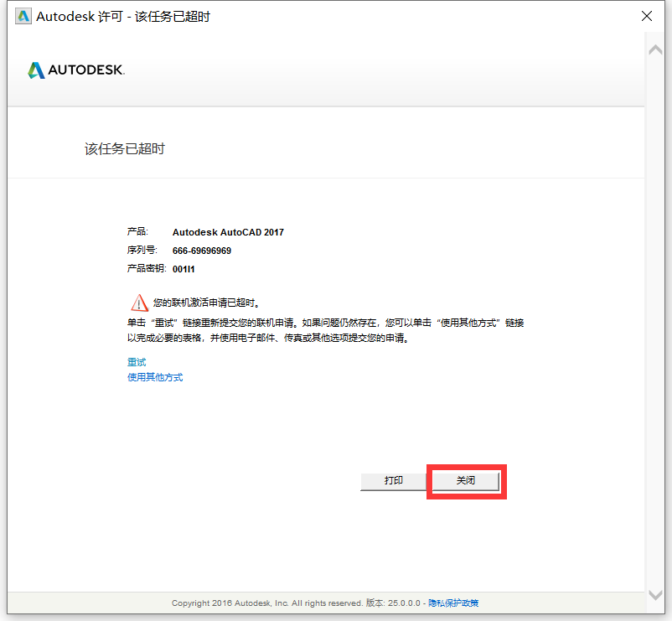Click the 关闭 button
Screen dimensions: 672x621
pyautogui.click(x=466, y=480)
